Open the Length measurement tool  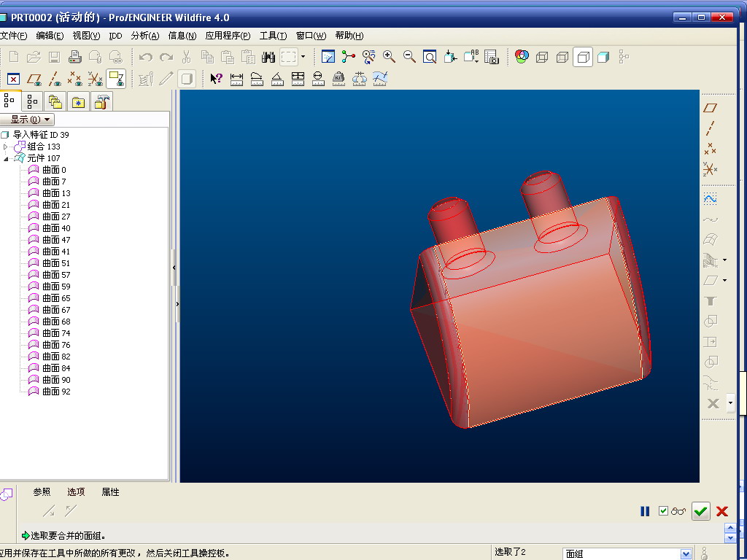(257, 79)
